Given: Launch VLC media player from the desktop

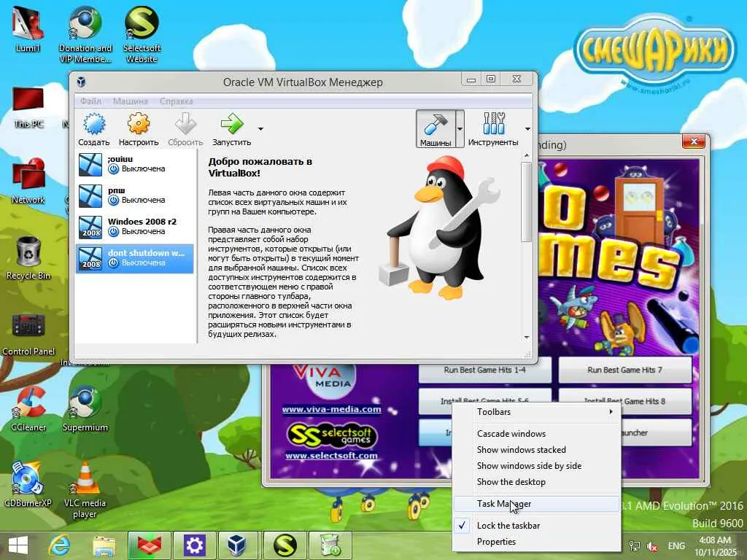Looking at the screenshot, I should coord(85,491).
